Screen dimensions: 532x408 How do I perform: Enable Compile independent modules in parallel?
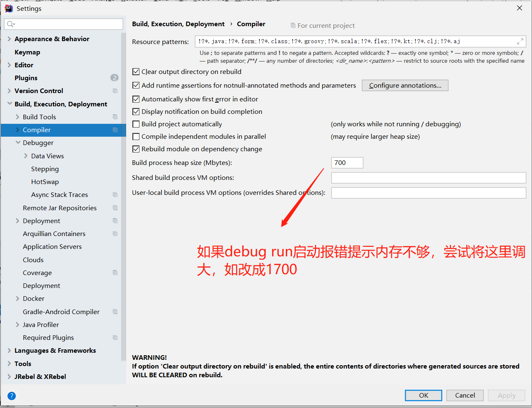(136, 137)
